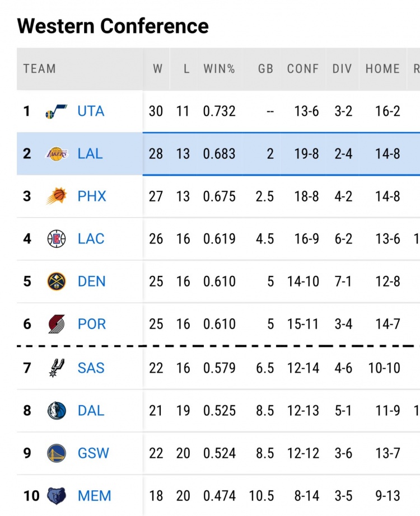Screen dimensions: 420x516
Task: Click the Dallas Mavericks logo
Action: point(56,410)
